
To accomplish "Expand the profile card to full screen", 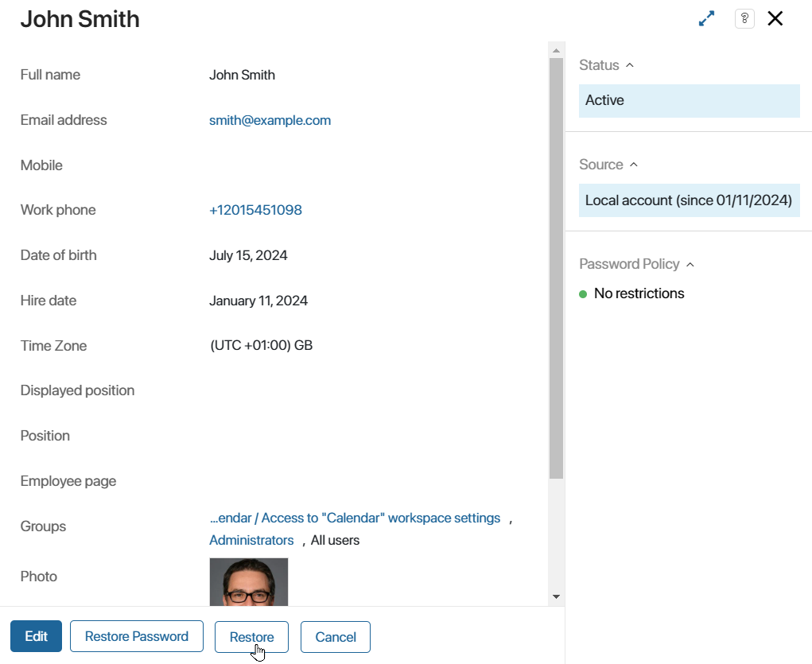I will 706,18.
